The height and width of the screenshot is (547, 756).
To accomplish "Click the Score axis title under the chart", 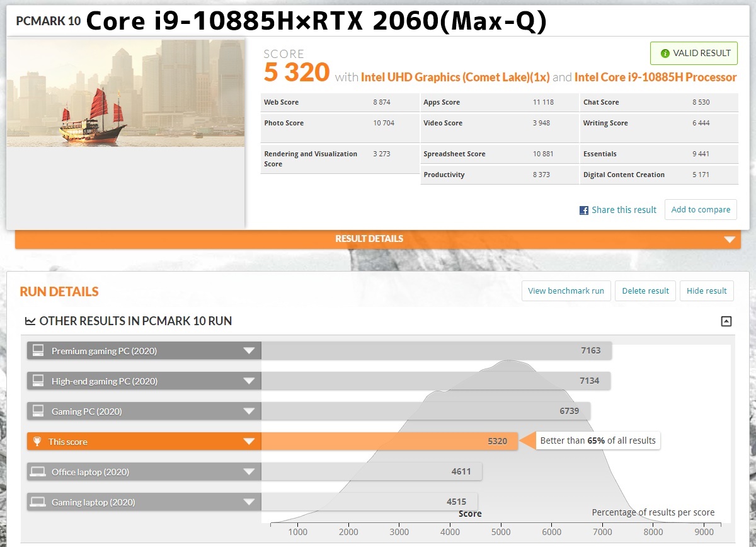I will (470, 514).
